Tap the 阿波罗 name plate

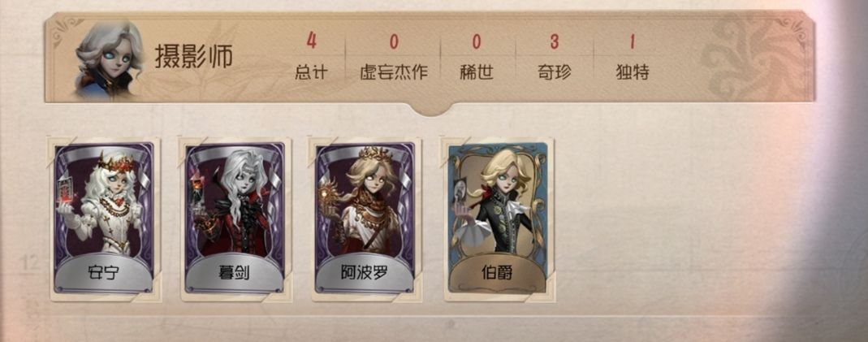(365, 274)
